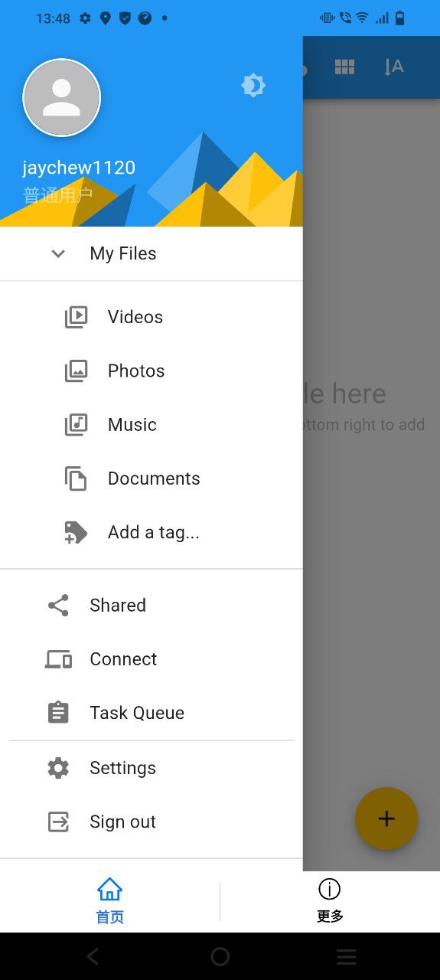The height and width of the screenshot is (980, 440).
Task: Open the Connect devices icon
Action: (x=58, y=659)
